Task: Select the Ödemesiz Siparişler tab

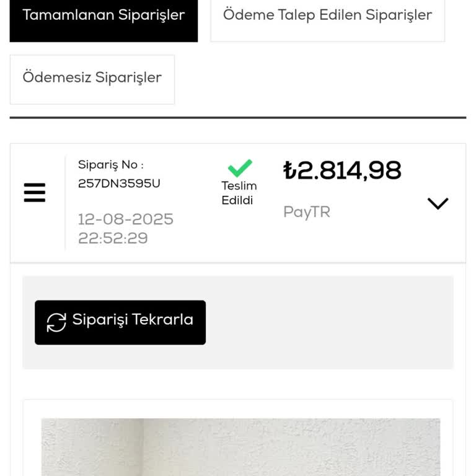Action: click(92, 79)
